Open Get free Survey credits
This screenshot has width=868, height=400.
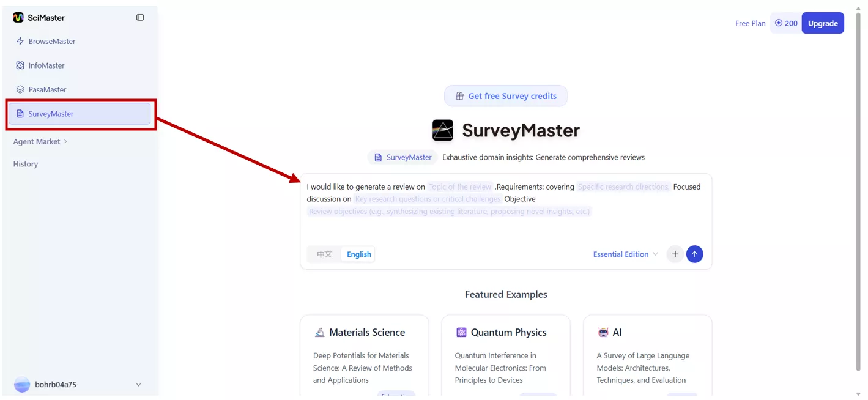point(506,95)
